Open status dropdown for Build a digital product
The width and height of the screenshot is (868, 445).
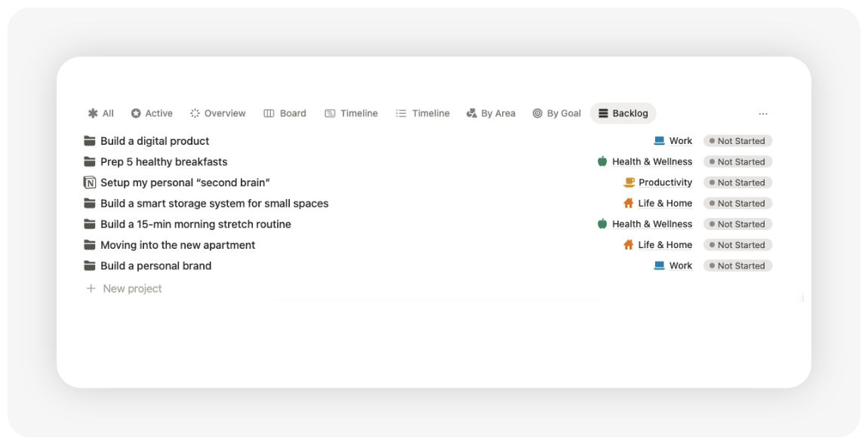tap(737, 141)
